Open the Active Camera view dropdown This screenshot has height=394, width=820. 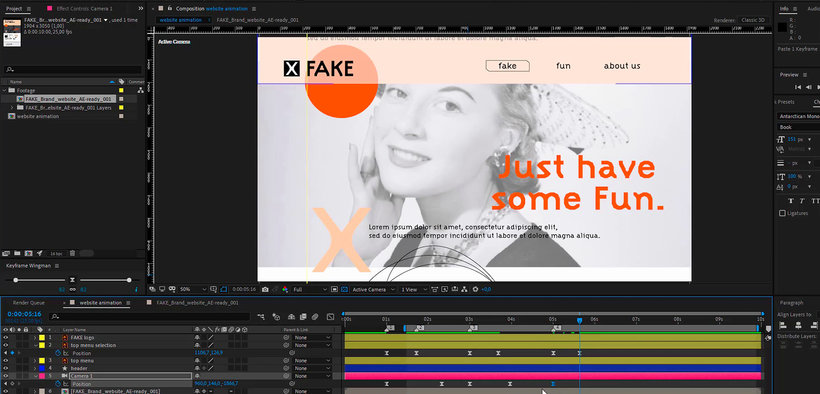373,289
